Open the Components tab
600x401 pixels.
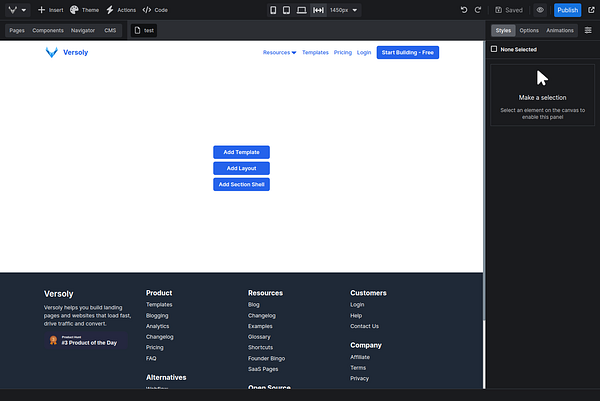point(48,31)
